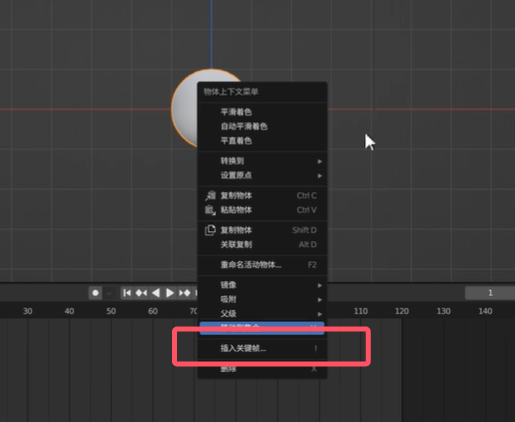This screenshot has height=422, width=515.
Task: Jump to the timeline start frame
Action: point(127,293)
